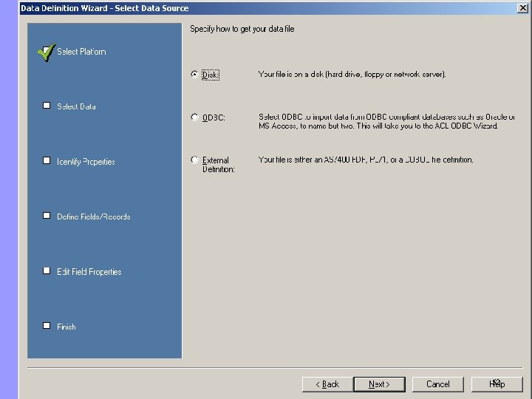Close the wizard window with X
Screen dimensions: 532x399
[522, 8]
